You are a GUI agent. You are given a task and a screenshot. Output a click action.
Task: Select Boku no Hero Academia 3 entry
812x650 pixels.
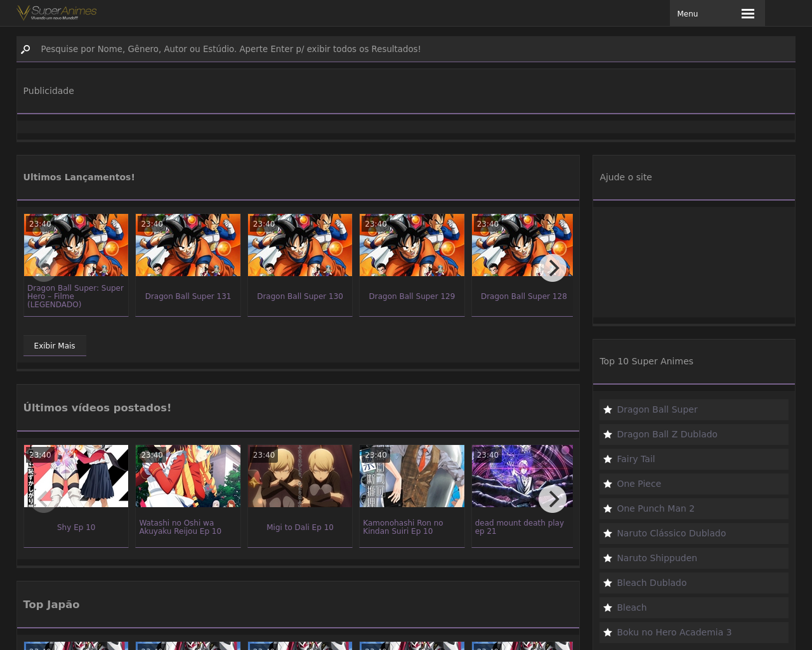pos(694,632)
